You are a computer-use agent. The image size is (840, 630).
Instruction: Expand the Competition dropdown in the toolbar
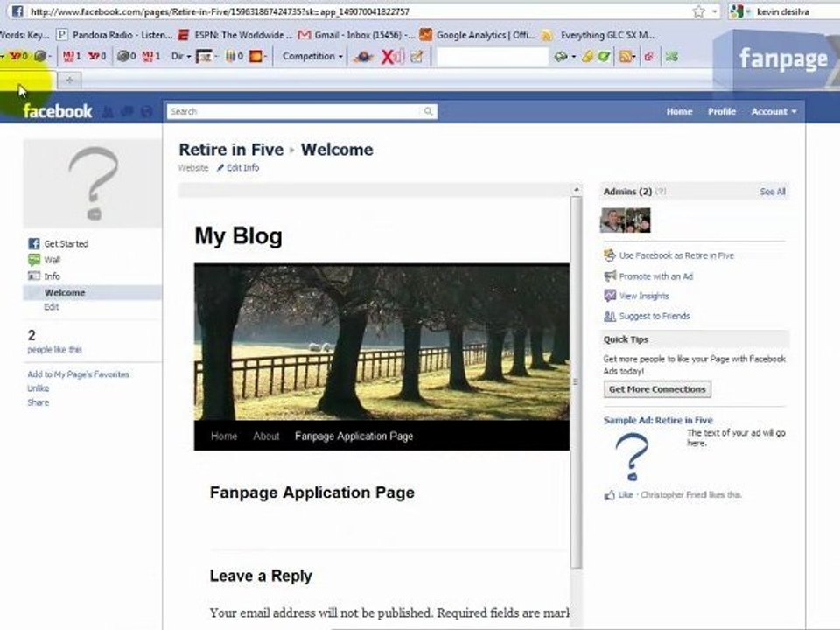(x=312, y=56)
